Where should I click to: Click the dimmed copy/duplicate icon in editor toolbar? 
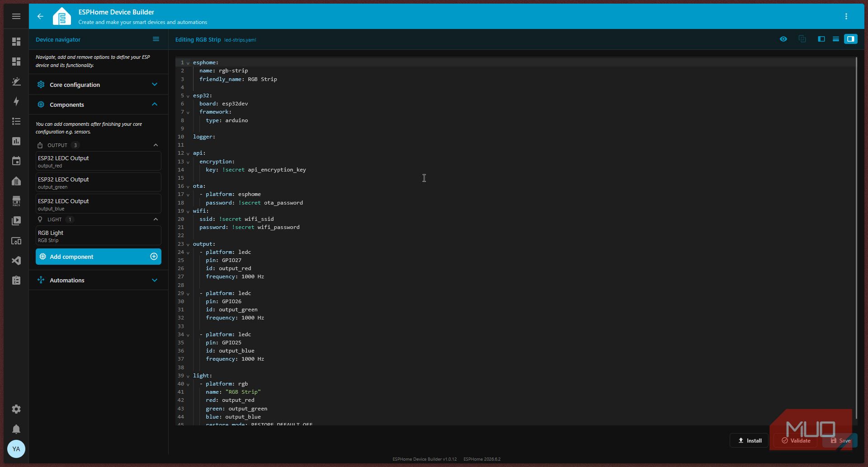[x=802, y=39]
